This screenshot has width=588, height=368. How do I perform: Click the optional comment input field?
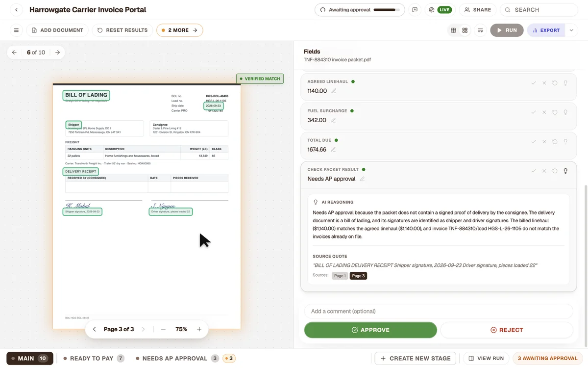[x=439, y=311]
